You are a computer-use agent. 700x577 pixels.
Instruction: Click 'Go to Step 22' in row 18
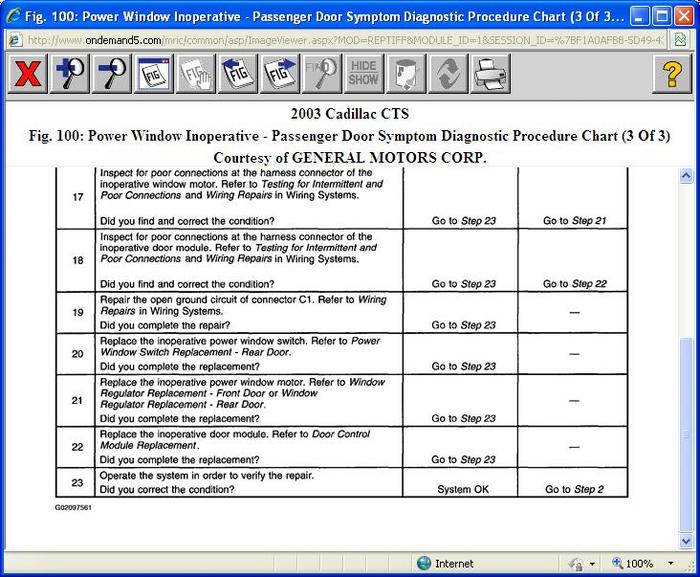(x=575, y=284)
